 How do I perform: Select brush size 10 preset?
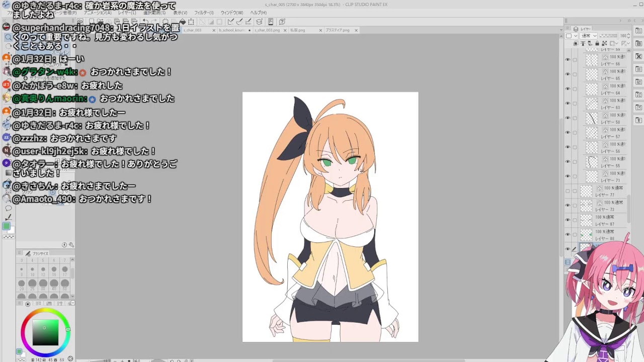32,271
